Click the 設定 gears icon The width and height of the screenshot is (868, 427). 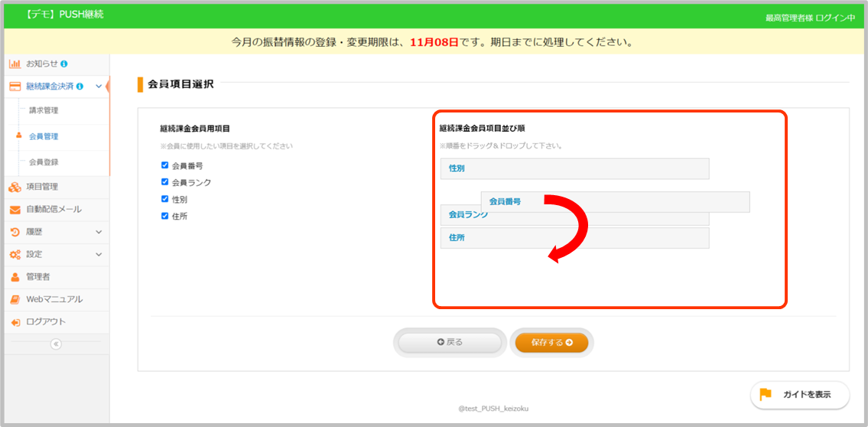[15, 254]
